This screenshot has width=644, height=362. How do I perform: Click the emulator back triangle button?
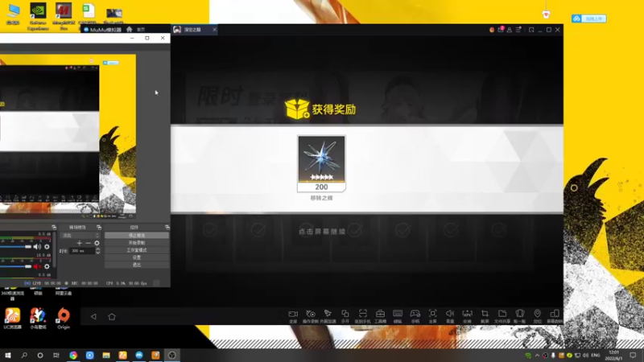[93, 316]
